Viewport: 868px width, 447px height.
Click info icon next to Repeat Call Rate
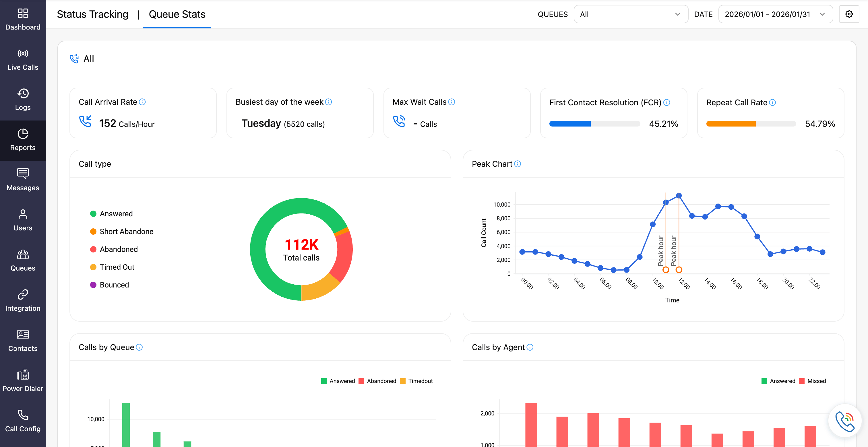coord(773,102)
